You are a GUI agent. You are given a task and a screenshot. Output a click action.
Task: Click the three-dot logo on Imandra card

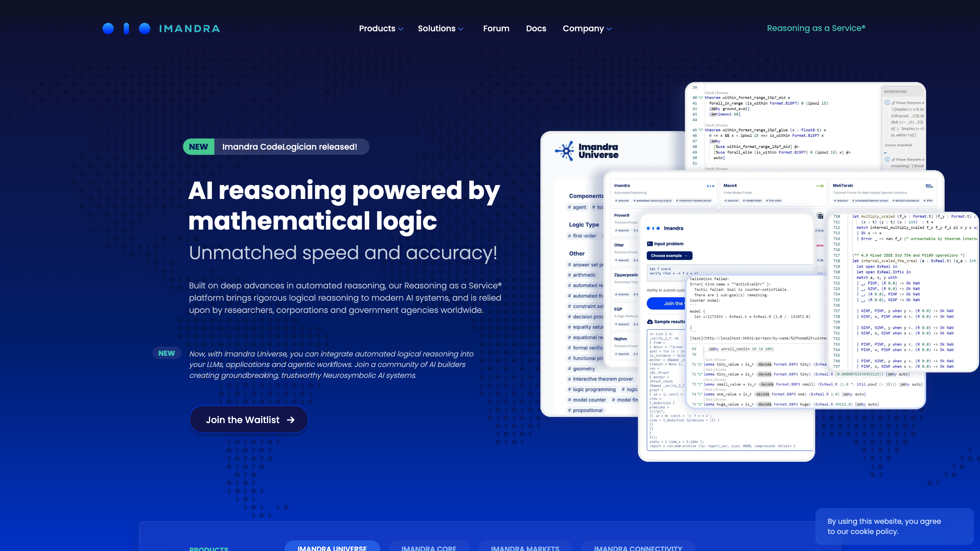(x=710, y=186)
